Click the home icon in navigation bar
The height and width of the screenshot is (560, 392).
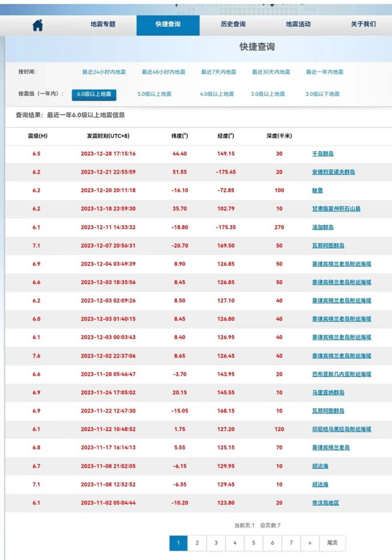[37, 25]
